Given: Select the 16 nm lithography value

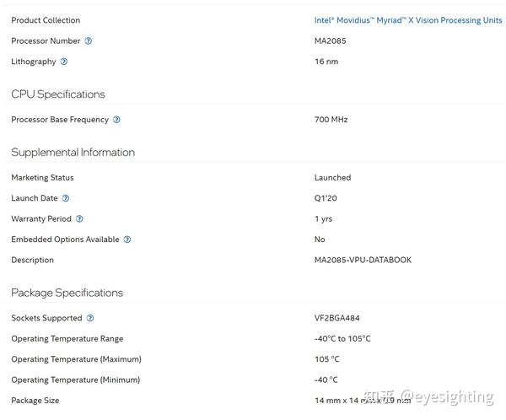Looking at the screenshot, I should pyautogui.click(x=326, y=62).
